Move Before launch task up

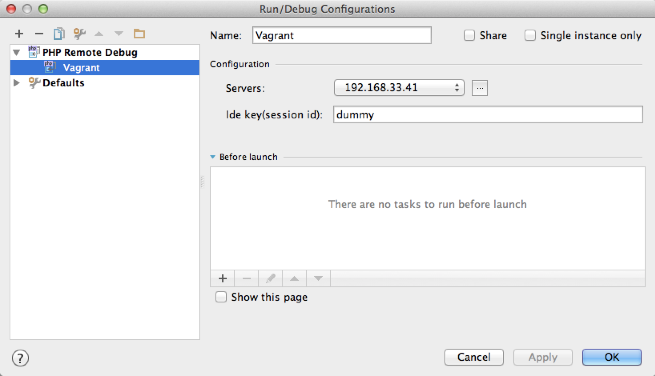(294, 278)
